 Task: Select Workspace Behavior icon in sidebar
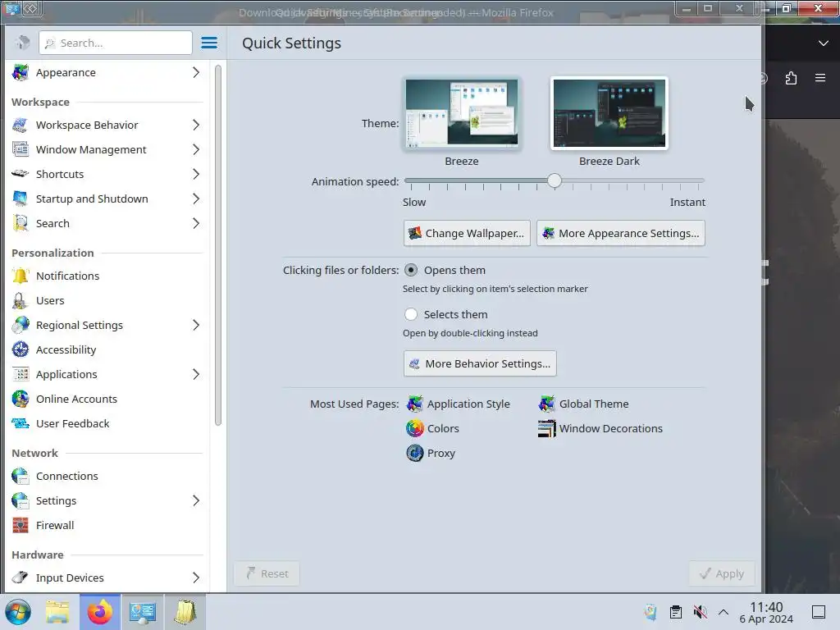[21, 125]
